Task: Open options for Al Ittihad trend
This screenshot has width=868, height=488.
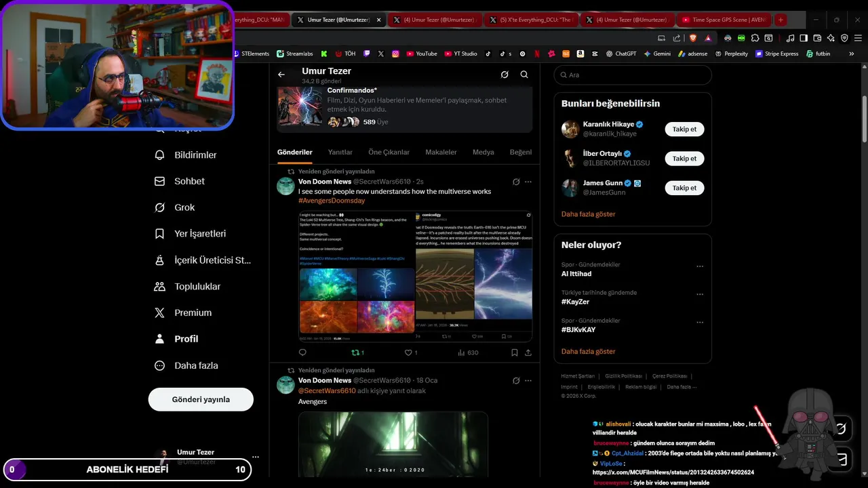Action: point(700,266)
